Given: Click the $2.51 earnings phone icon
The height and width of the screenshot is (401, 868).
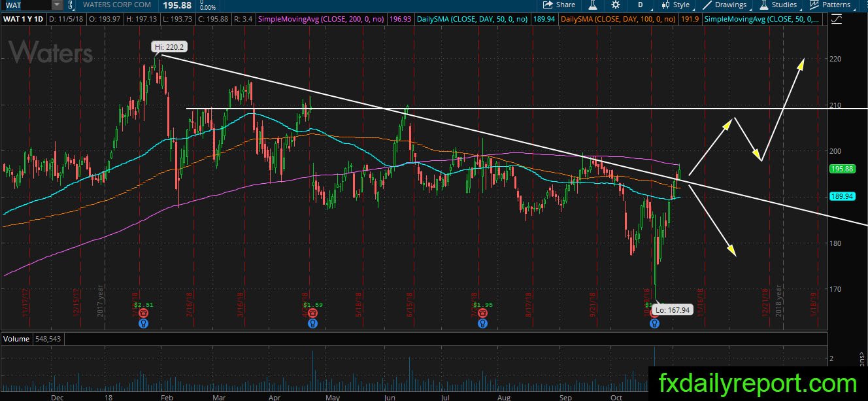Looking at the screenshot, I should (x=142, y=313).
